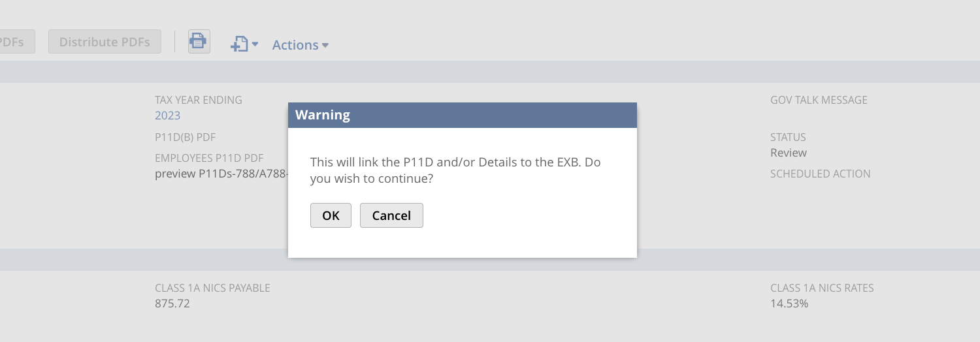Click the new document plus icon
This screenshot has height=342, width=980.
239,44
